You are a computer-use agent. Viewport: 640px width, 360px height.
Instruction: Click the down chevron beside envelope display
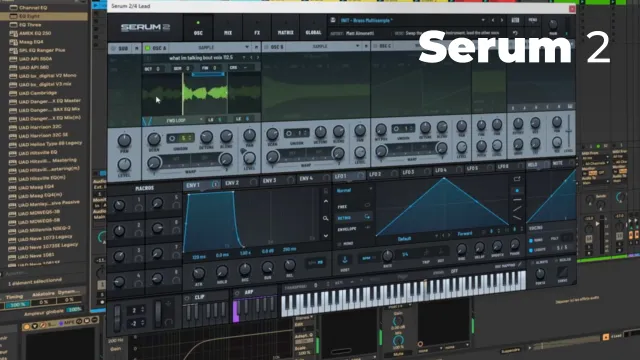click(325, 236)
